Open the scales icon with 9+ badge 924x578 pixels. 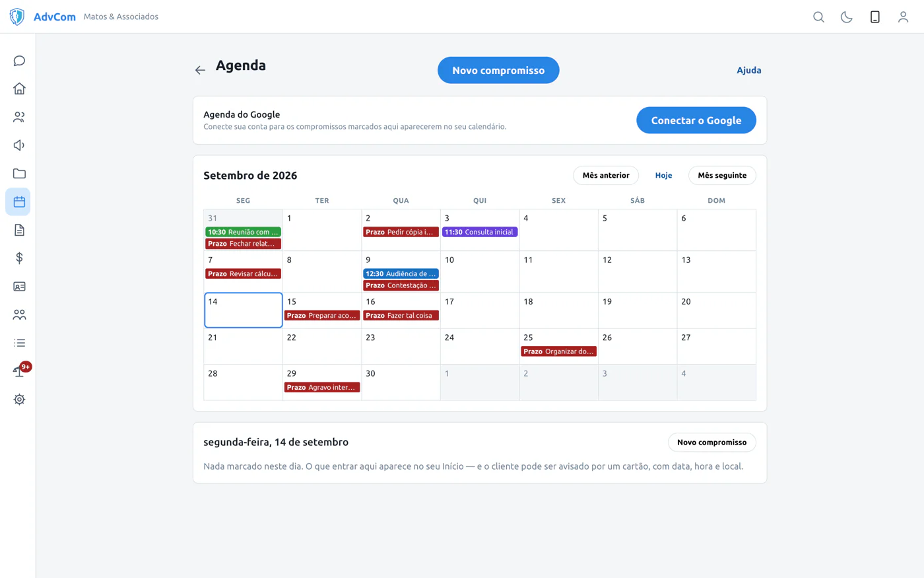click(19, 371)
